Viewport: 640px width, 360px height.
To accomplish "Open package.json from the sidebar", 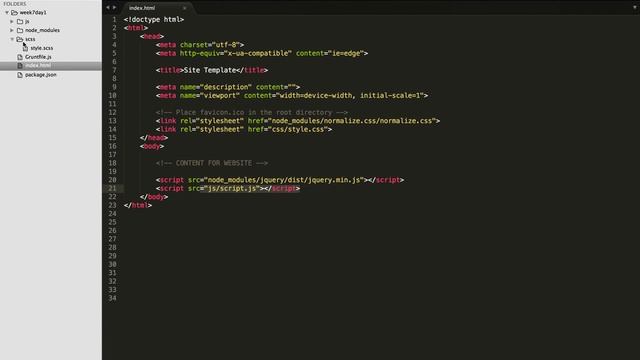I will pyautogui.click(x=41, y=75).
